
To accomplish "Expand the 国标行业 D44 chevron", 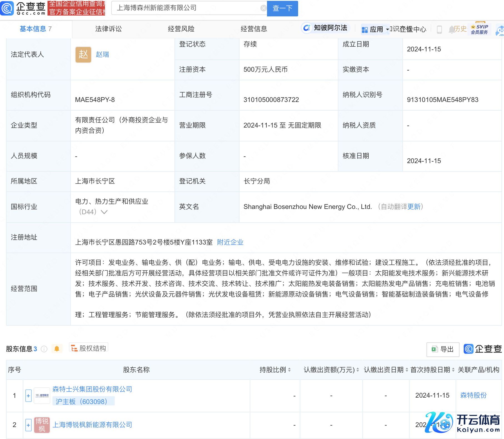I will [104, 212].
